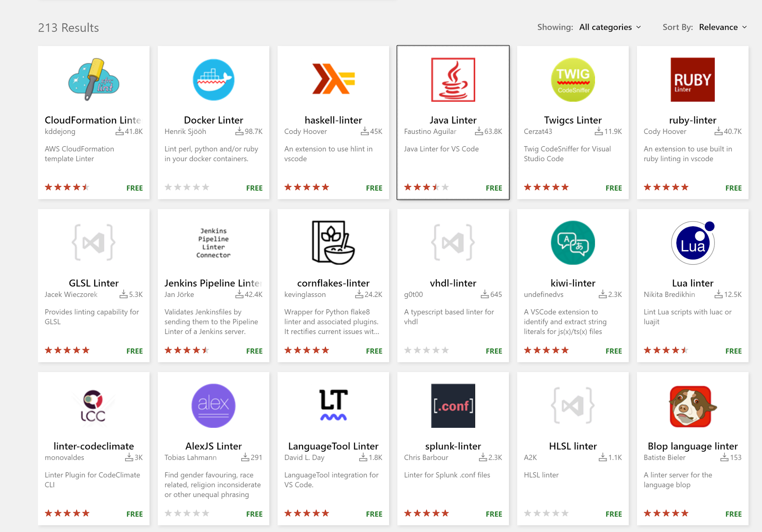Click the Jenkins Pipeline Linter title
Viewport: 762px width, 532px height.
213,283
